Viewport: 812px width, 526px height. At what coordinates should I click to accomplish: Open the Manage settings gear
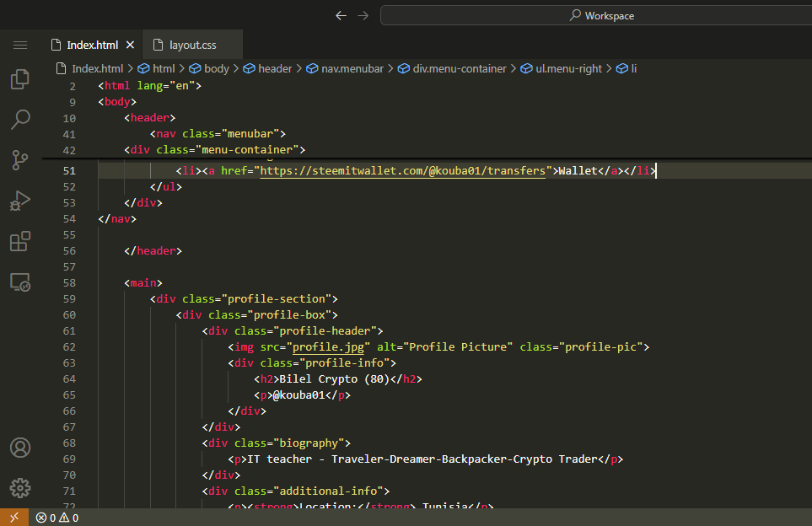(x=20, y=488)
